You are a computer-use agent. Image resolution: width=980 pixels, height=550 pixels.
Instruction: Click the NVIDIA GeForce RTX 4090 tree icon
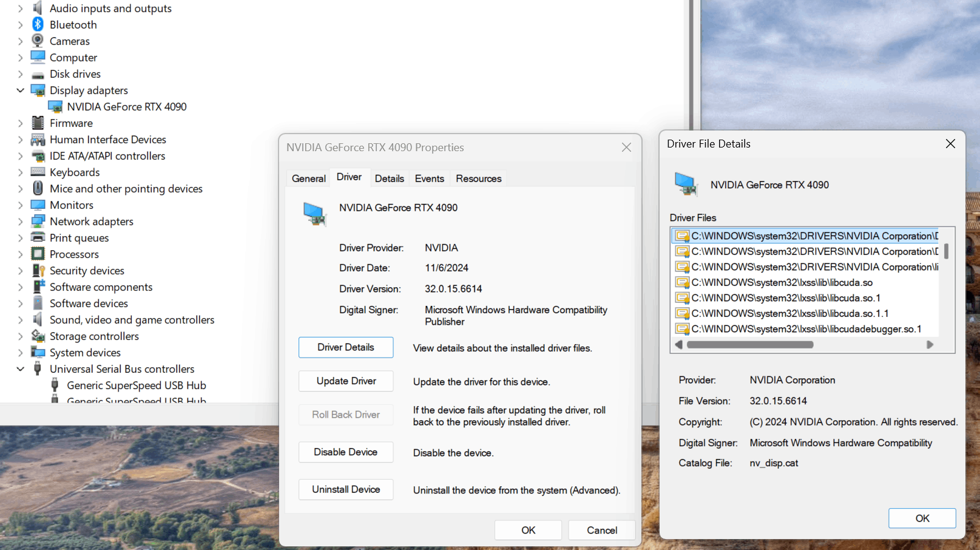[x=55, y=107]
